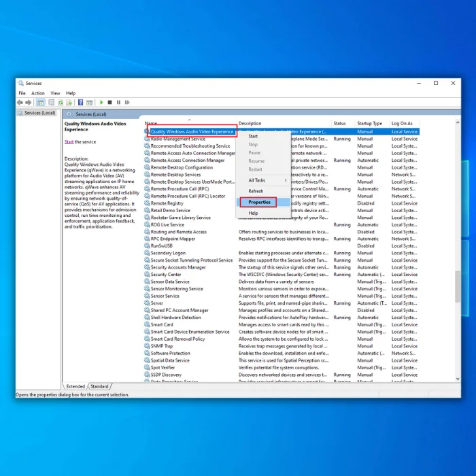
Task: Toggle the Show/Hide Console Tree toolbar icon
Action: coord(40,103)
